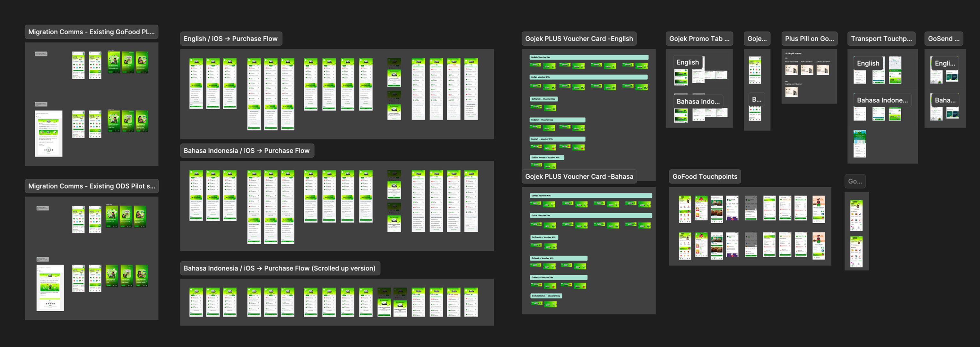
Task: Select the phone screen under the 'Goje...' label
Action: click(755, 70)
